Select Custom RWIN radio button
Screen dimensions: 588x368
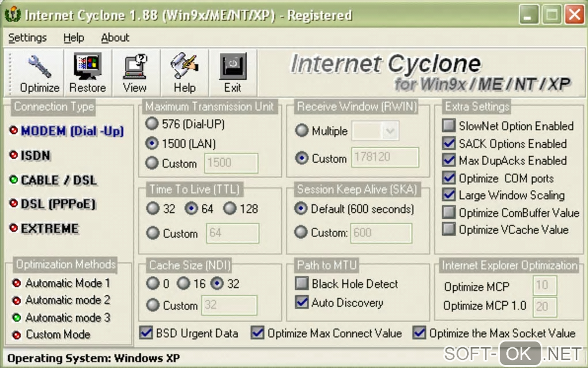tap(301, 158)
